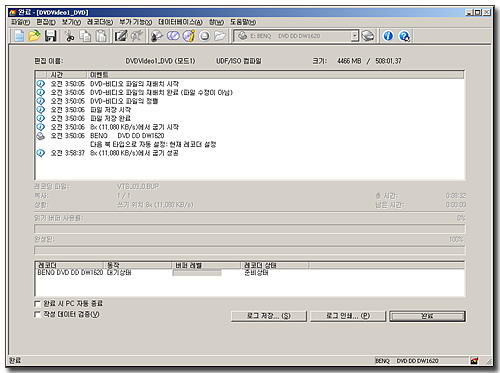The width and height of the screenshot is (500, 373).
Task: Open the 도움말(H) menu
Action: pos(243,22)
